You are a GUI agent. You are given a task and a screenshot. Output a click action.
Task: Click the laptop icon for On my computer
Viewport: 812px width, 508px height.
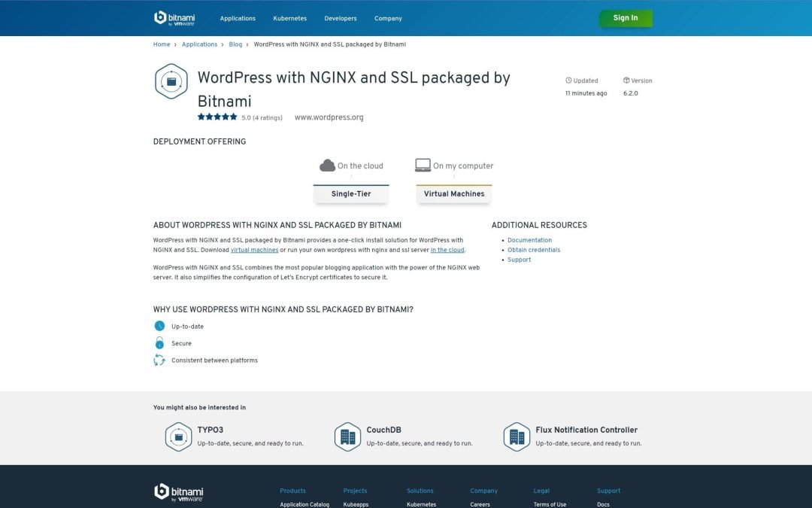click(423, 165)
